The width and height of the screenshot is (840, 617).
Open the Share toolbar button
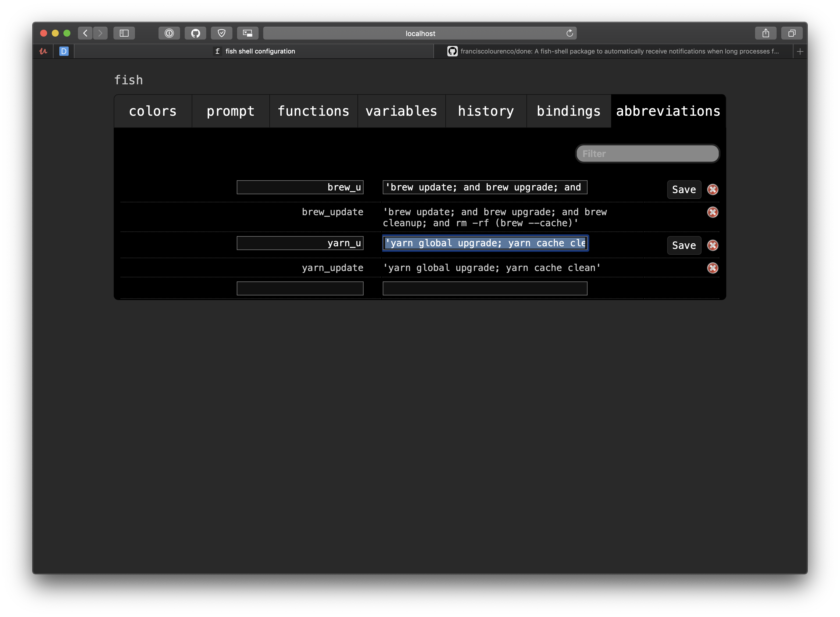[765, 33]
